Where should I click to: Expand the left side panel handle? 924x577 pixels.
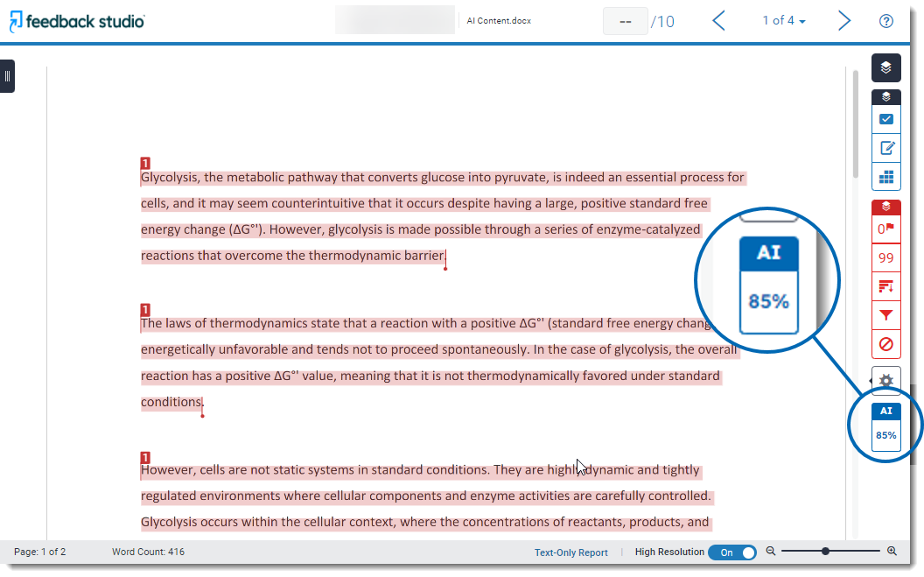[7, 76]
